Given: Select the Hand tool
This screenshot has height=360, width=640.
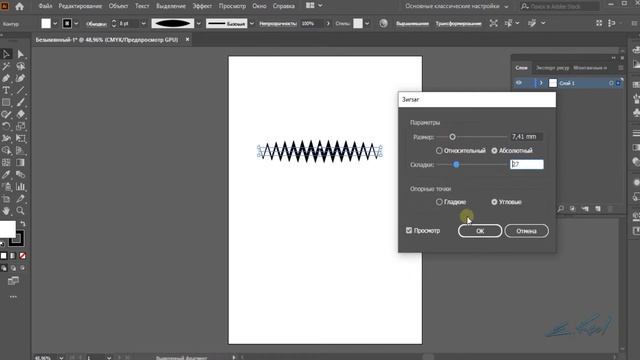Looking at the screenshot, I should pyautogui.click(x=6, y=211).
